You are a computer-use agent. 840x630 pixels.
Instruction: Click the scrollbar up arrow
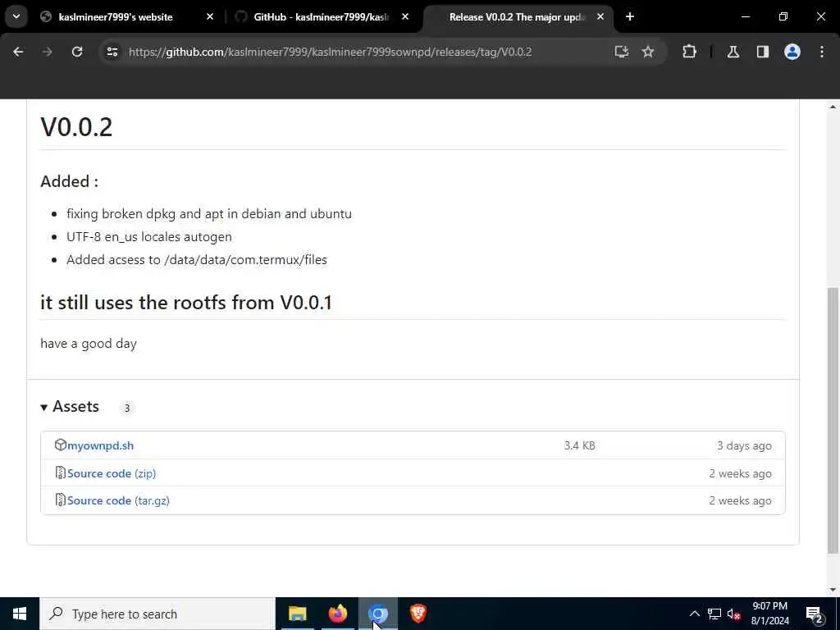point(833,107)
